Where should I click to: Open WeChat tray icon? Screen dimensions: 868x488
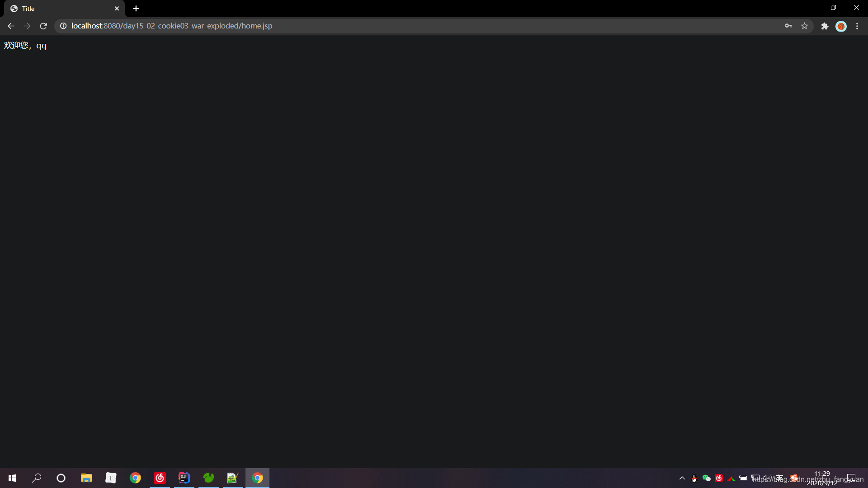[707, 479]
